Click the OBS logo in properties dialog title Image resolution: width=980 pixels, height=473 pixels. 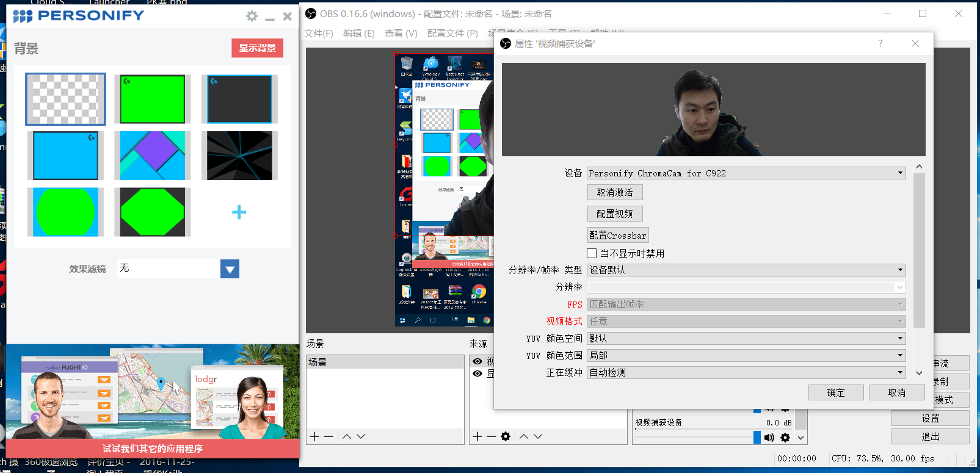coord(506,43)
